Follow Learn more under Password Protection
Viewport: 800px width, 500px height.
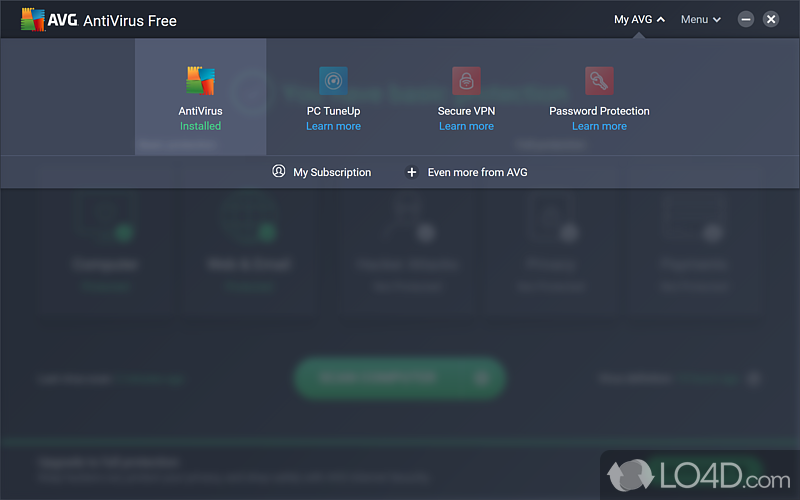point(599,126)
